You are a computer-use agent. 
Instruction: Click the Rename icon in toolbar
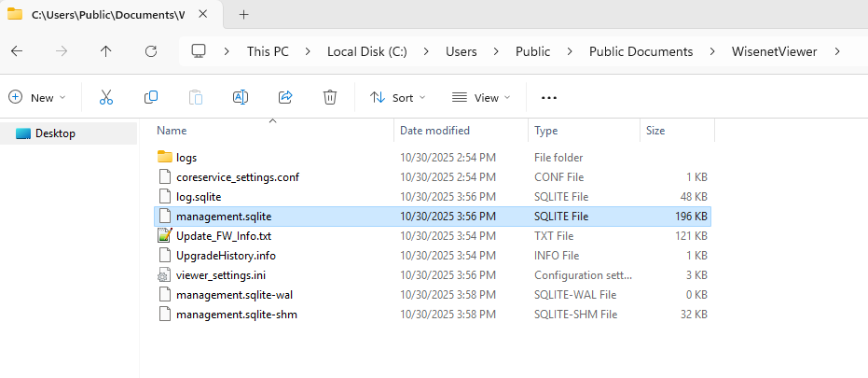point(240,97)
